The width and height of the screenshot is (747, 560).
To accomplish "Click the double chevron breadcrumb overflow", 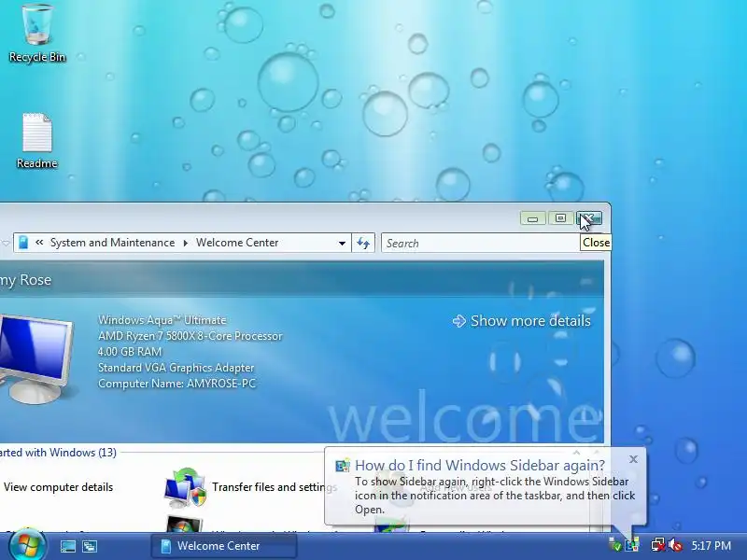I will point(39,243).
